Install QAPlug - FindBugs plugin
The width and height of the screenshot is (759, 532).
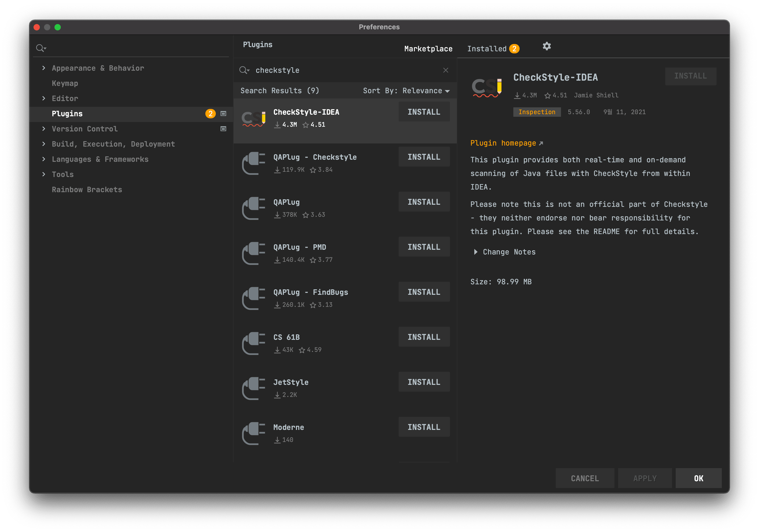[424, 292]
